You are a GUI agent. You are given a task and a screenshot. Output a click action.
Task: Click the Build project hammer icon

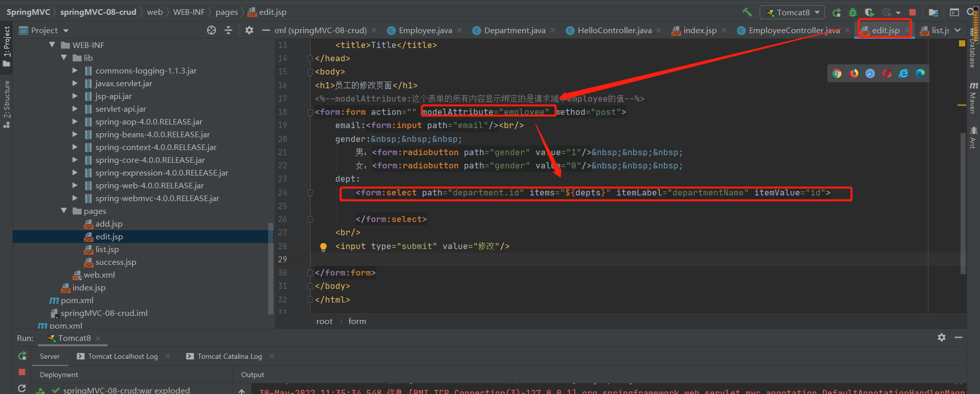coord(747,12)
